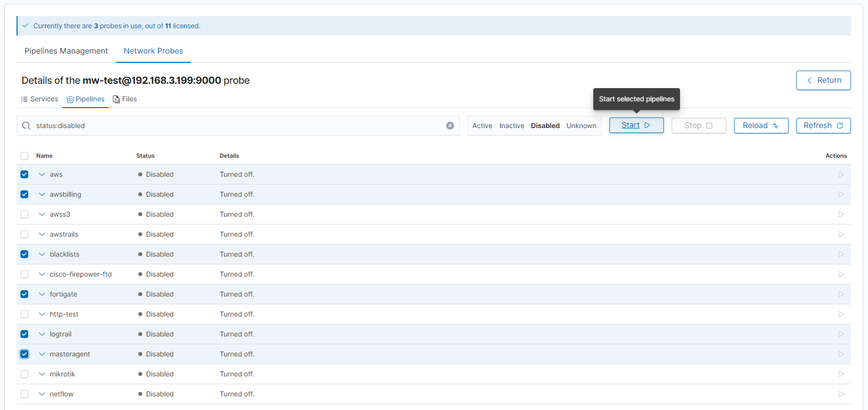
Task: Expand the awsbilling row chevron
Action: point(42,194)
